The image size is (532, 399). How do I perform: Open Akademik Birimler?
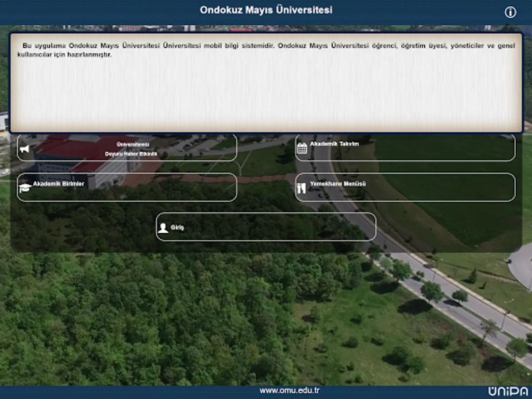(x=127, y=187)
